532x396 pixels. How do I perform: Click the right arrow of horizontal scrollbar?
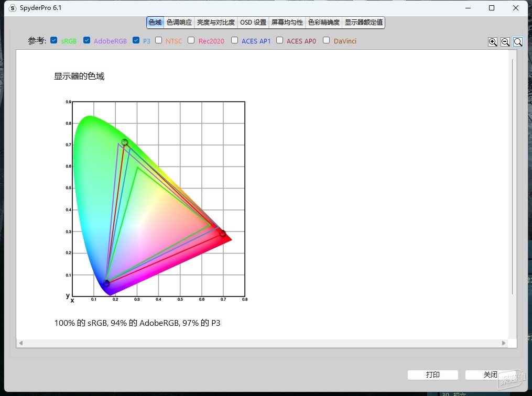point(504,343)
